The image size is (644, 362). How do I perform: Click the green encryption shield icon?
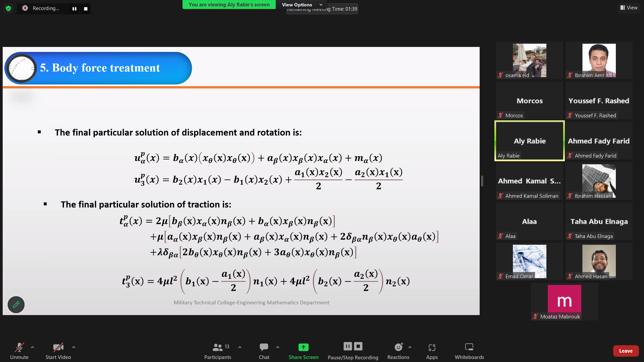pos(8,8)
